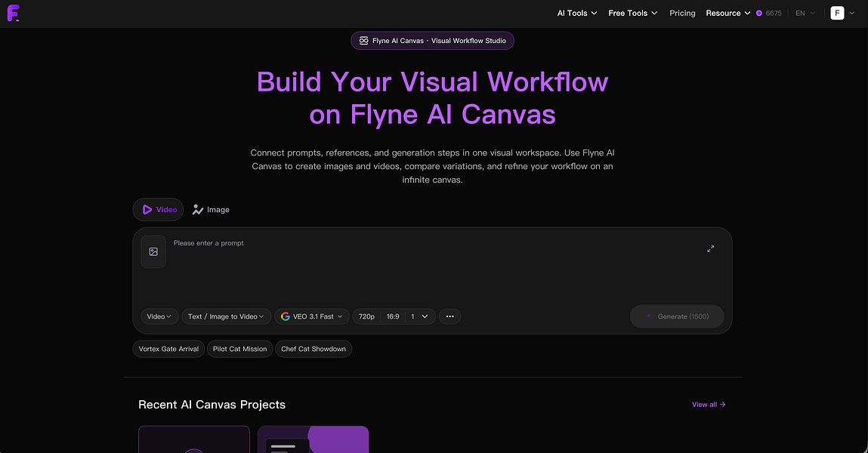Use the Vortex Gate Arrival preset
This screenshot has height=453, width=868.
coord(168,349)
